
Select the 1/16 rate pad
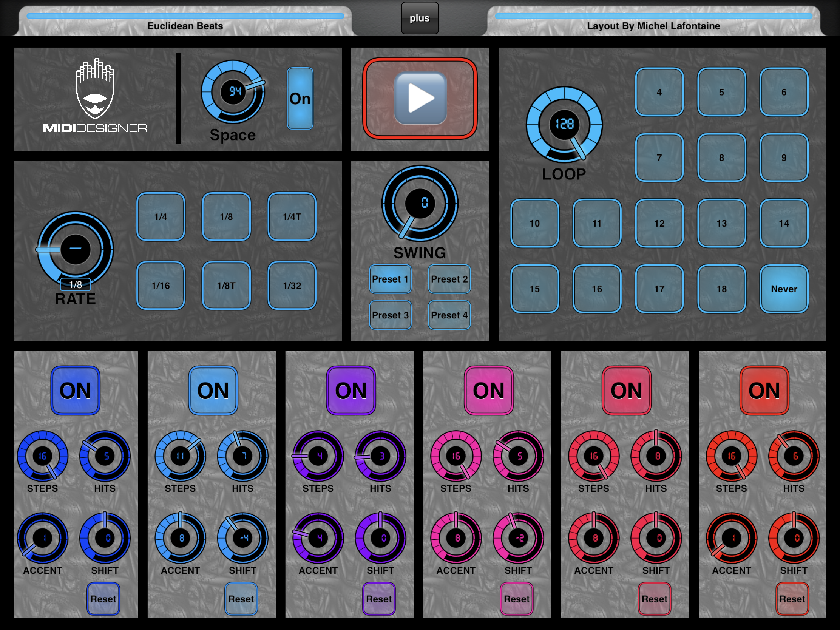[161, 286]
